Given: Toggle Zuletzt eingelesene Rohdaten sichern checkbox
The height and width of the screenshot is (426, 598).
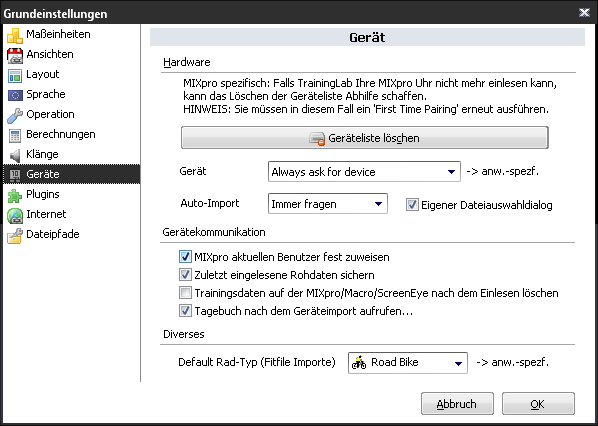Looking at the screenshot, I should (x=185, y=275).
